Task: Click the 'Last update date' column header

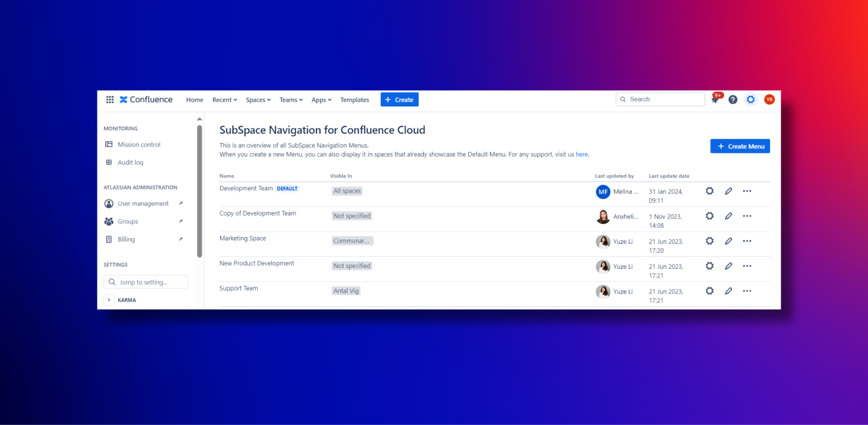Action: [669, 176]
